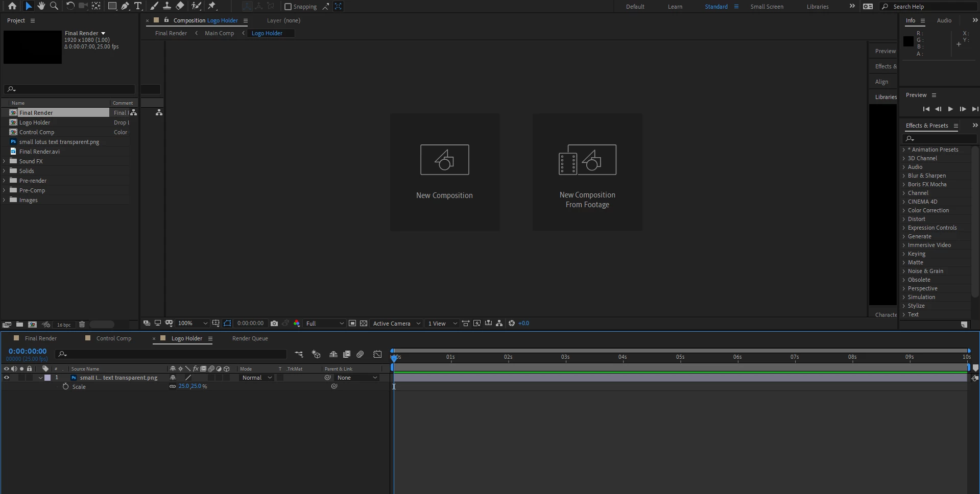Click the New Composition button
Image resolution: width=980 pixels, height=494 pixels.
pos(445,172)
